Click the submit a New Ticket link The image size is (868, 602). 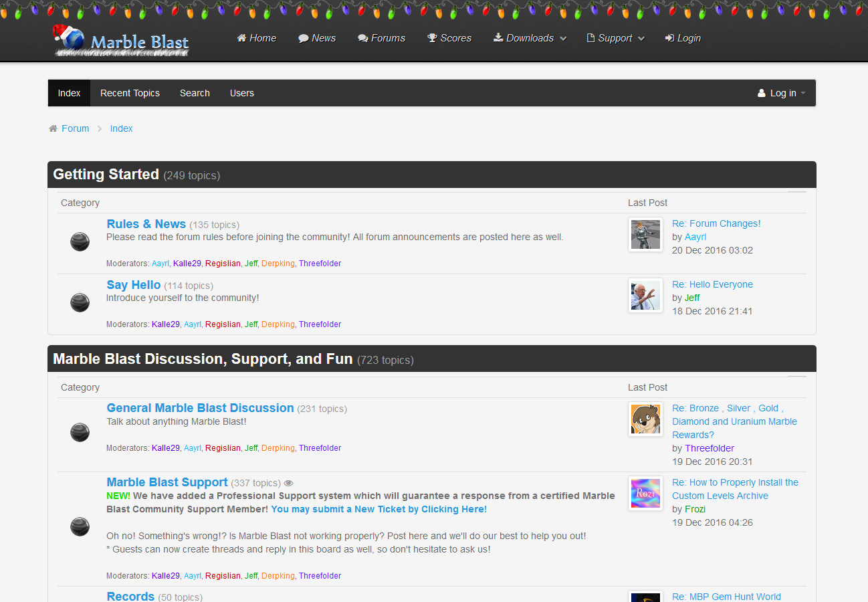click(378, 509)
